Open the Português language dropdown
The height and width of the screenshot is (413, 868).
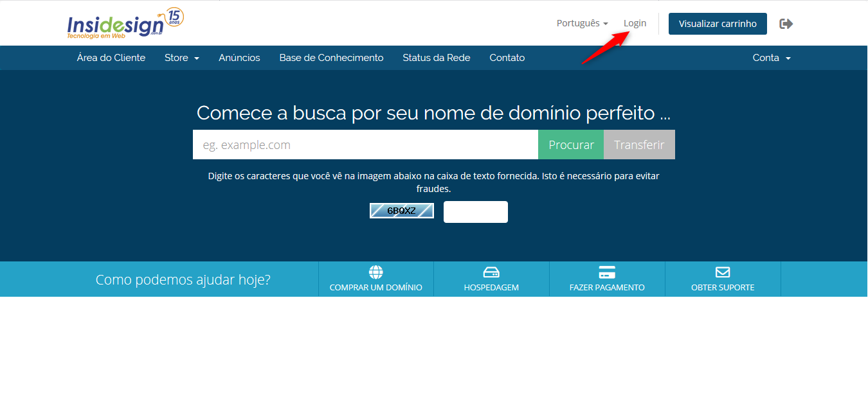point(582,23)
